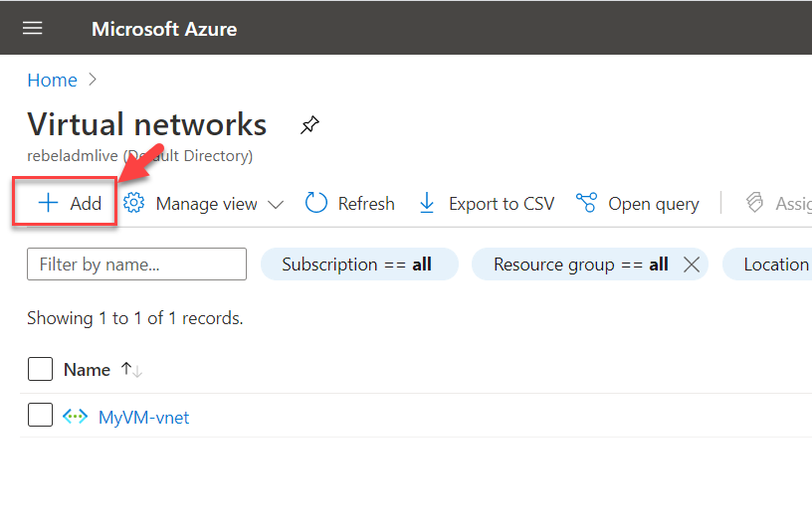Pin Virtual networks to dashboard

pos(309,124)
